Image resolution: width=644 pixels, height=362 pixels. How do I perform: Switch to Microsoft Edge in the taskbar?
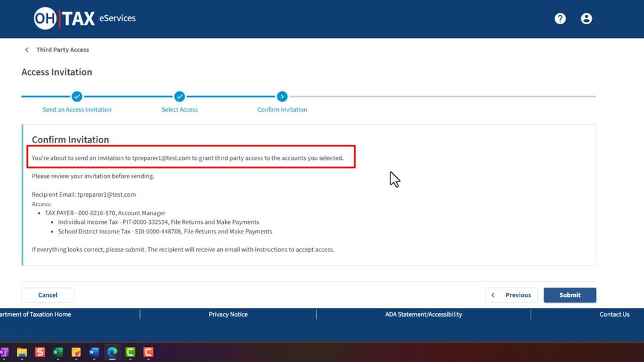[112, 352]
